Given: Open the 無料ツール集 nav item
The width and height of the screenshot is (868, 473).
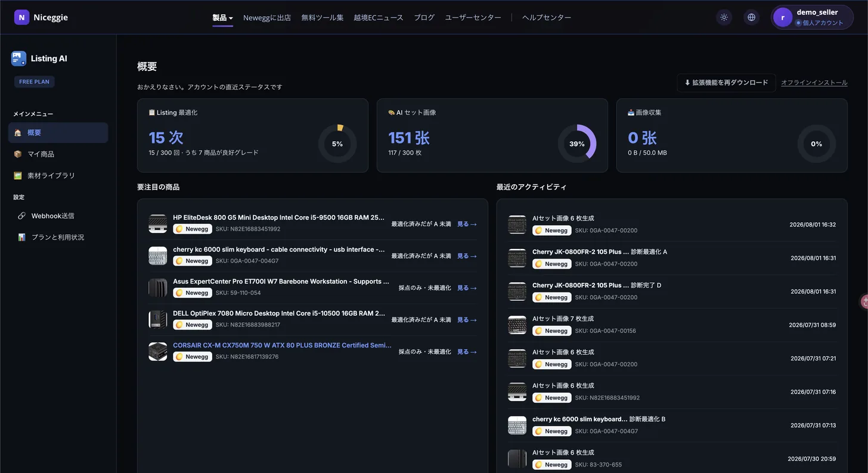Looking at the screenshot, I should 323,18.
